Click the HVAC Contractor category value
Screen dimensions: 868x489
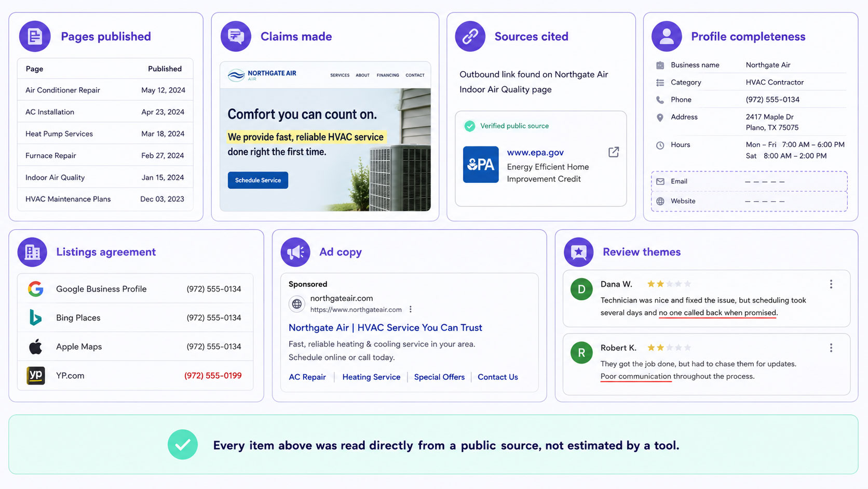[775, 82]
